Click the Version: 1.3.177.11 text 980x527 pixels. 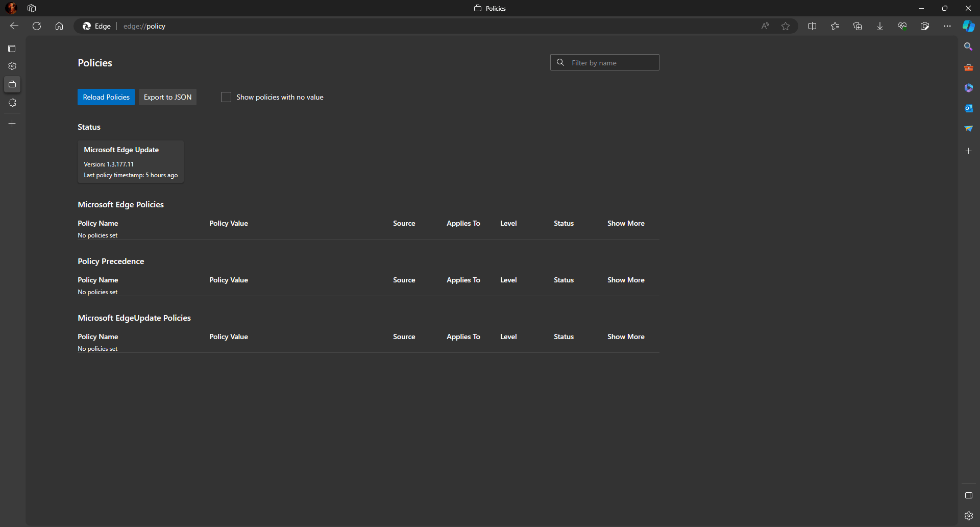(109, 164)
